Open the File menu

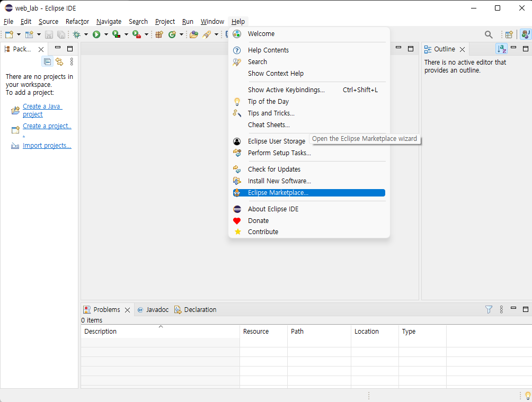[8, 21]
